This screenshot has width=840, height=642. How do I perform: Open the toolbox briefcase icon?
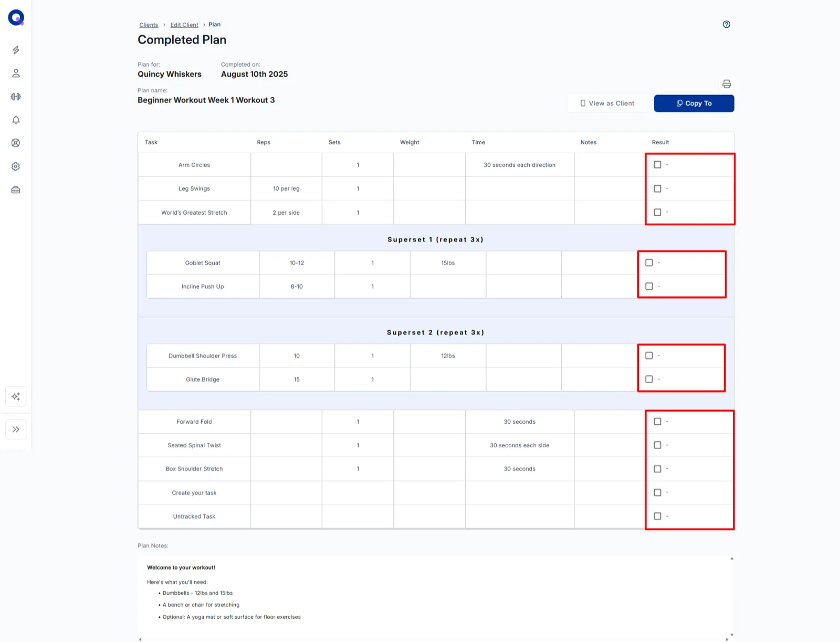(x=16, y=190)
